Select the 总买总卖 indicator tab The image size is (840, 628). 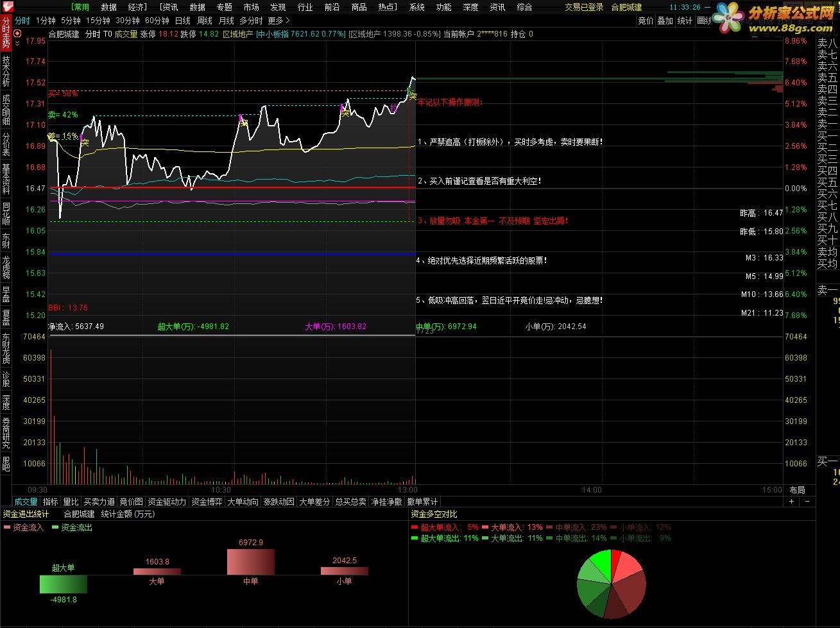coord(350,502)
